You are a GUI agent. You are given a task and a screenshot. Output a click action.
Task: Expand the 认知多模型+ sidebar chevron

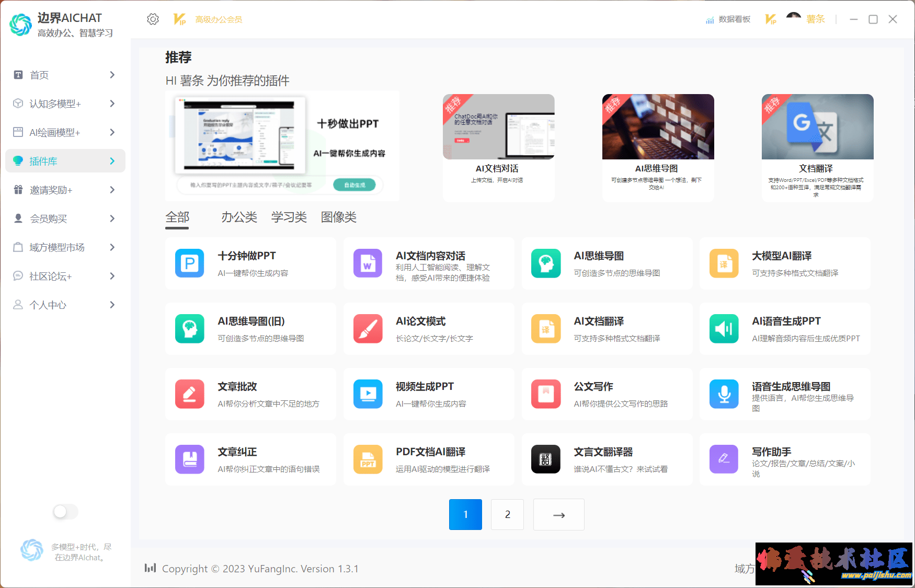[112, 103]
